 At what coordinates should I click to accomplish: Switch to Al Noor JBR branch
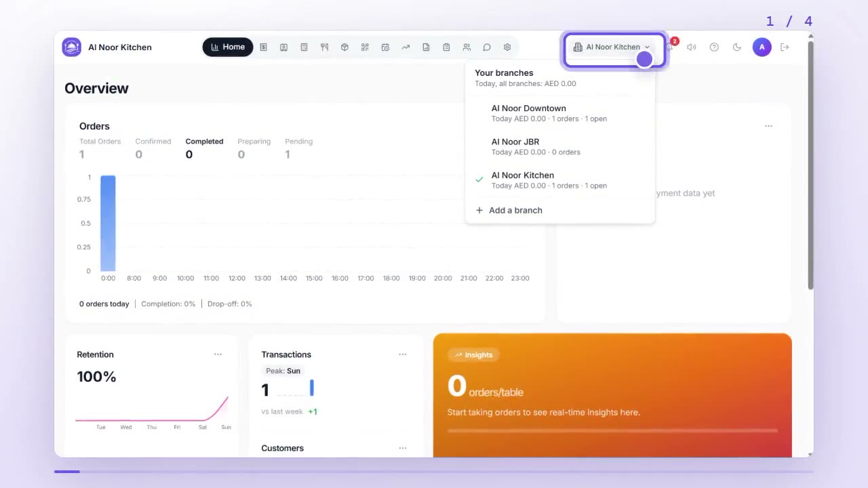pyautogui.click(x=560, y=147)
